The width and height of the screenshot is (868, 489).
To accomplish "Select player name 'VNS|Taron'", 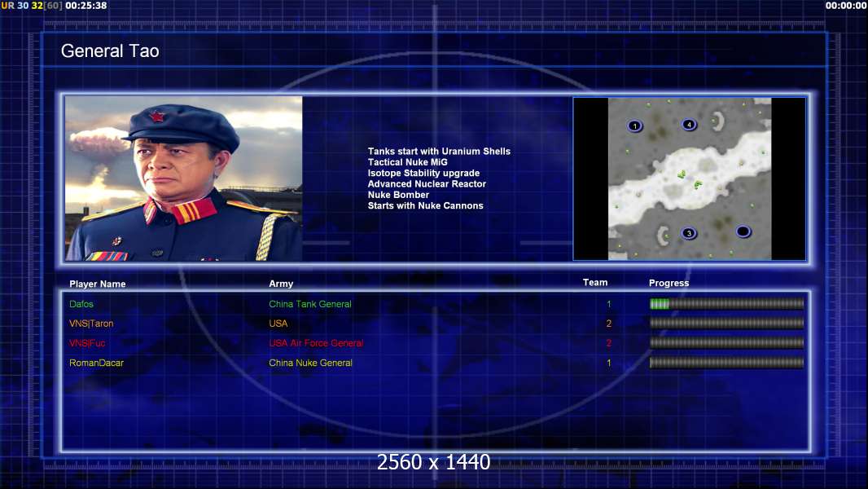I will [x=91, y=324].
